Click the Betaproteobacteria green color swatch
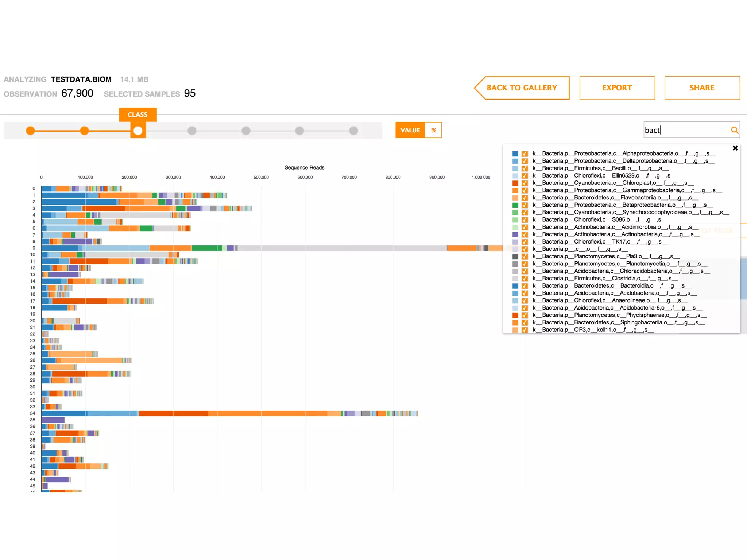This screenshot has height=560, width=747. coord(515,205)
